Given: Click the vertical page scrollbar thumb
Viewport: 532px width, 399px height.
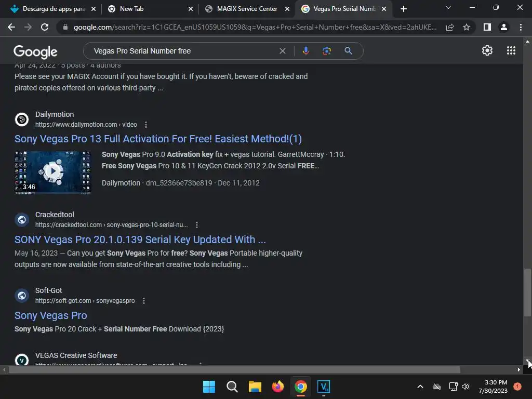Looking at the screenshot, I should (x=527, y=293).
